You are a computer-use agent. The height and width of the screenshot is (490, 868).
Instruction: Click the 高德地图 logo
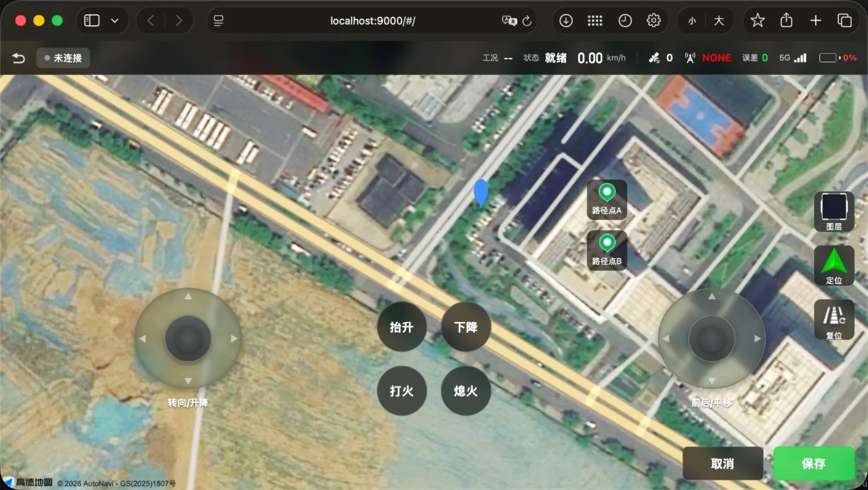point(28,483)
